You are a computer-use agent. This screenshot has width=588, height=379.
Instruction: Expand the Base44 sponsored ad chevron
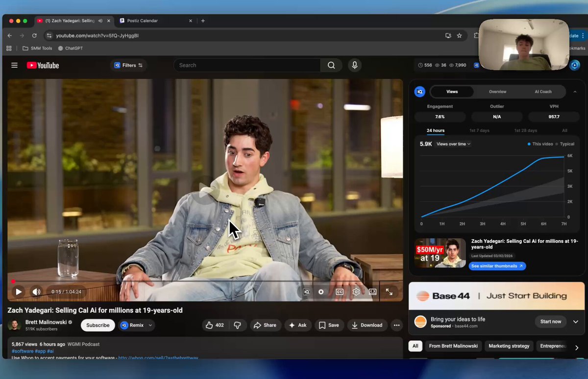(576, 322)
